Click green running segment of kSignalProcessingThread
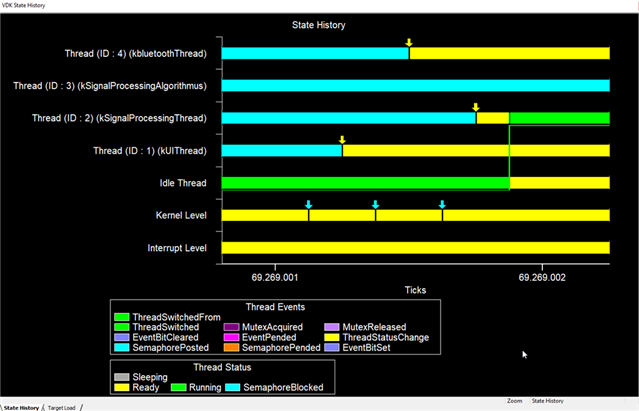639x411 pixels. [560, 118]
